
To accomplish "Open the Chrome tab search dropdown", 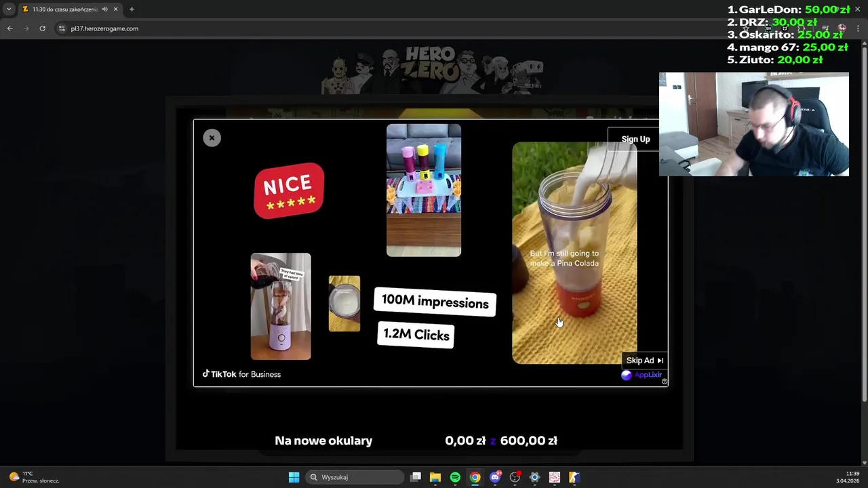I will 9,9.
